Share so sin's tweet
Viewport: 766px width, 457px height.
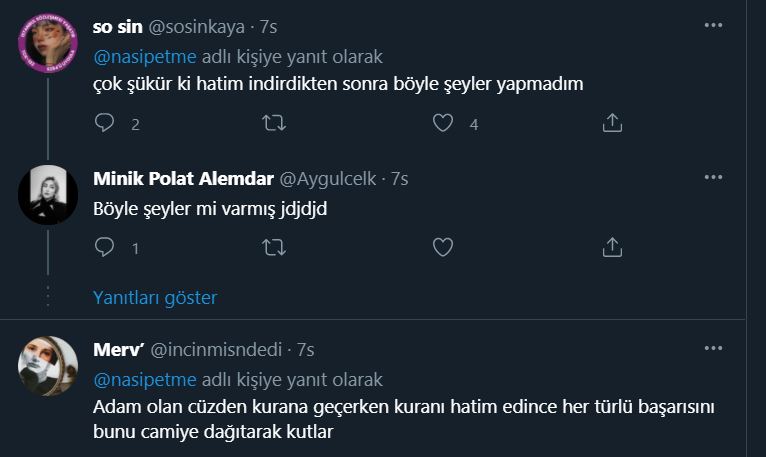point(612,123)
